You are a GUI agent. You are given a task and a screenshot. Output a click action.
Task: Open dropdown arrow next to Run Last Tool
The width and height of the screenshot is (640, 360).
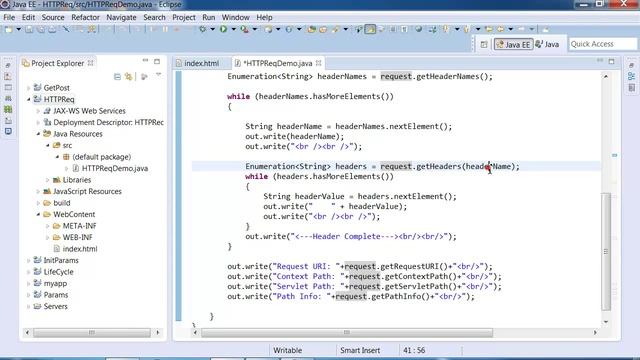coord(254,29)
